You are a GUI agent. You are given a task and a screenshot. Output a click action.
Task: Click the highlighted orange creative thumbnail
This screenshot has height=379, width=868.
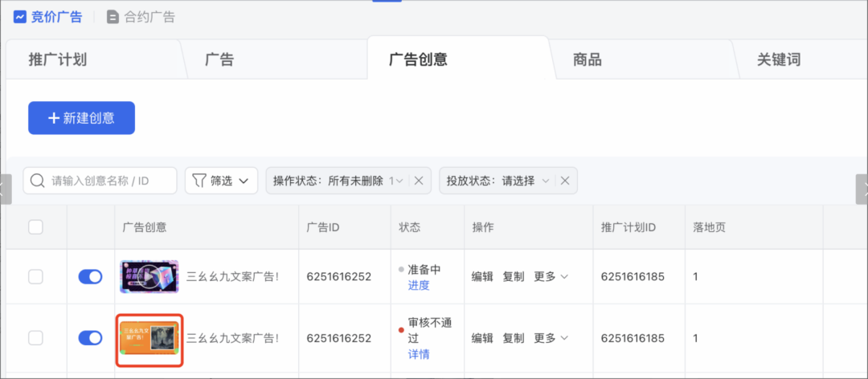(x=149, y=339)
